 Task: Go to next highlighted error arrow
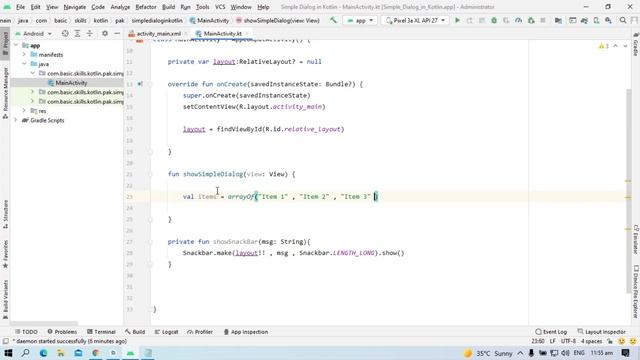(625, 46)
